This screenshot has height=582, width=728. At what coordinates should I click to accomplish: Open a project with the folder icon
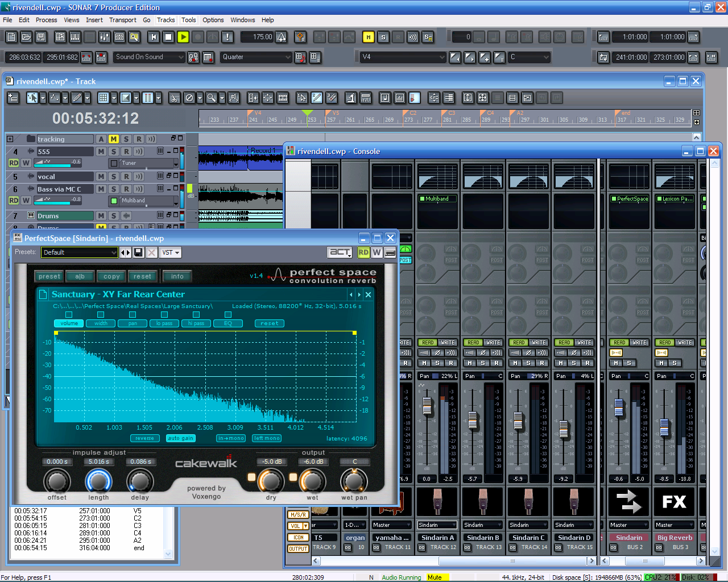tap(26, 37)
